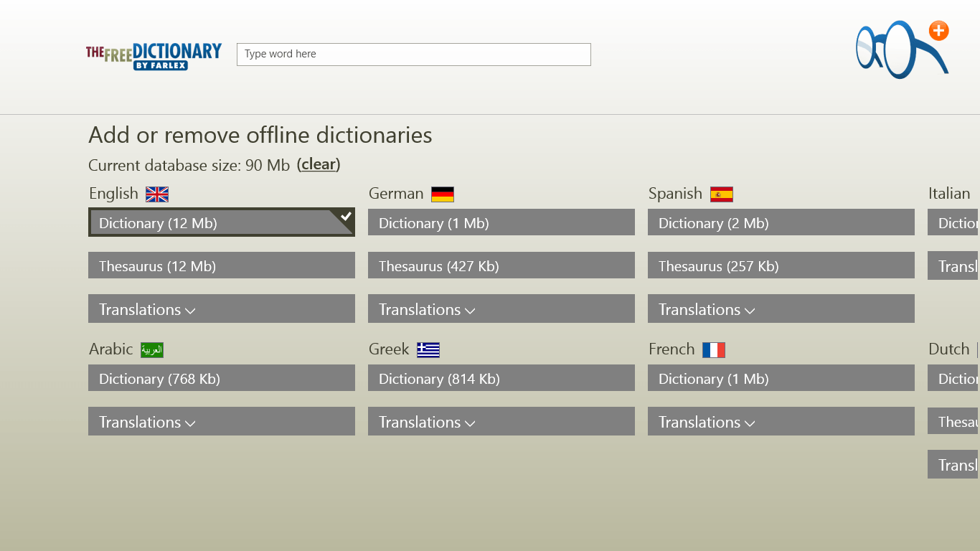Click the glasses with plus icon
The width and height of the screenshot is (980, 551).
901,50
